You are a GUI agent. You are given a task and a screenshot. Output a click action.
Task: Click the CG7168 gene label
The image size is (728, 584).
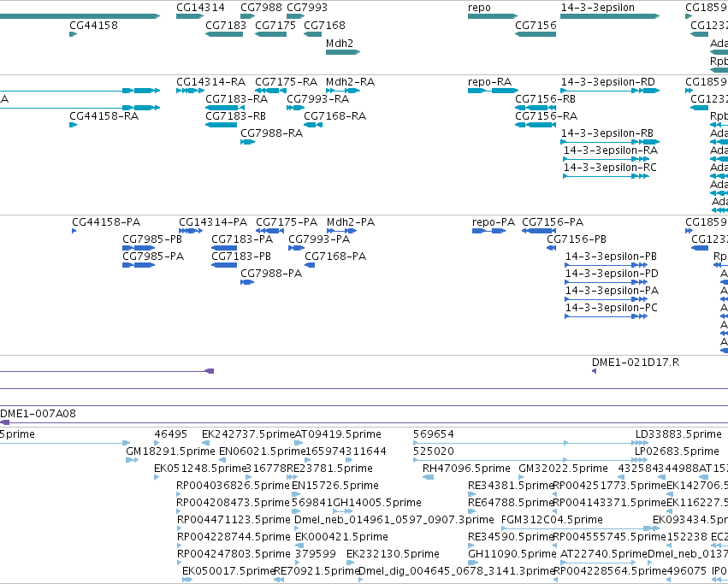coord(324,25)
